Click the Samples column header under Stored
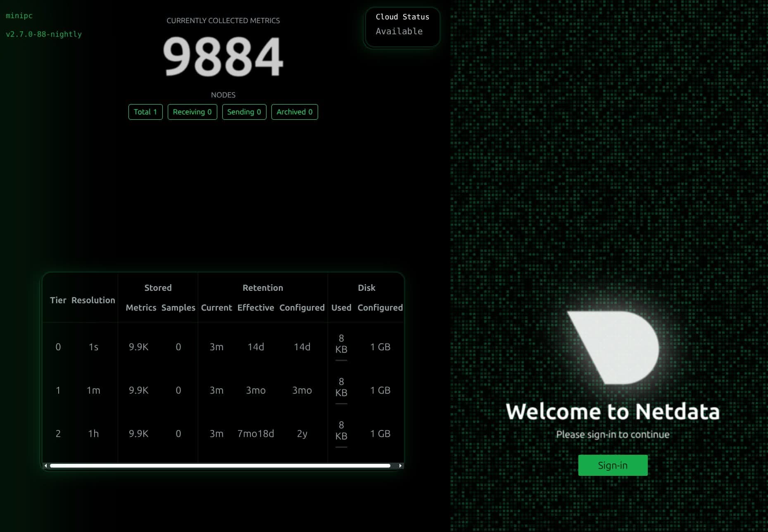Screen dimensions: 768x532 178,308
